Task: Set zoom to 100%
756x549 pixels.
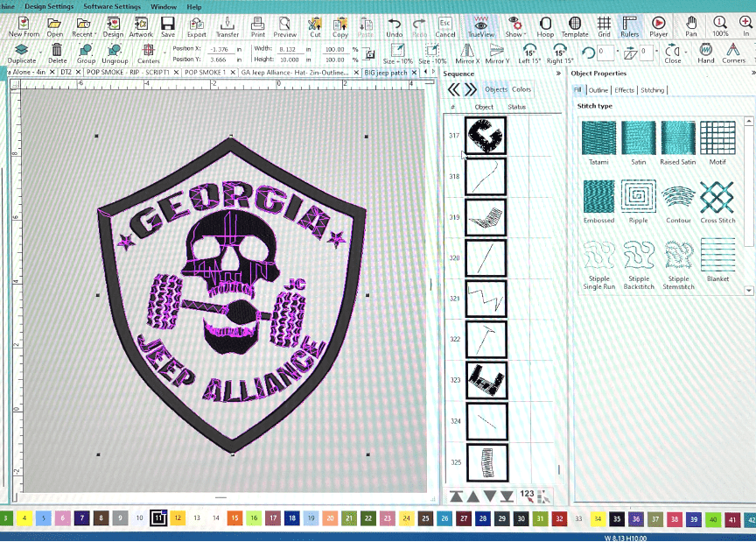Action: coord(720,26)
